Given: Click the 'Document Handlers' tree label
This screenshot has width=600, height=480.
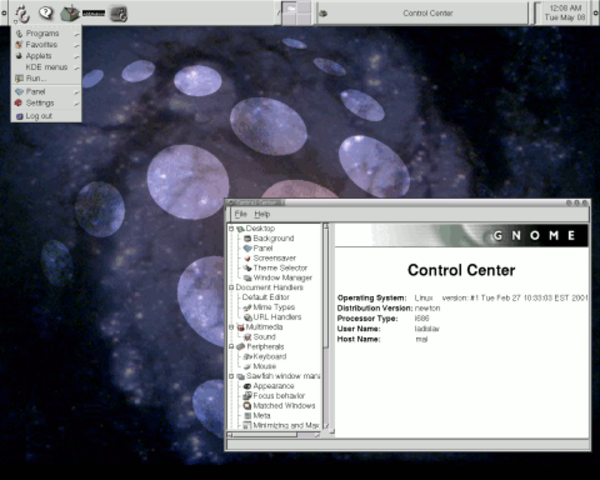Looking at the screenshot, I should [269, 287].
